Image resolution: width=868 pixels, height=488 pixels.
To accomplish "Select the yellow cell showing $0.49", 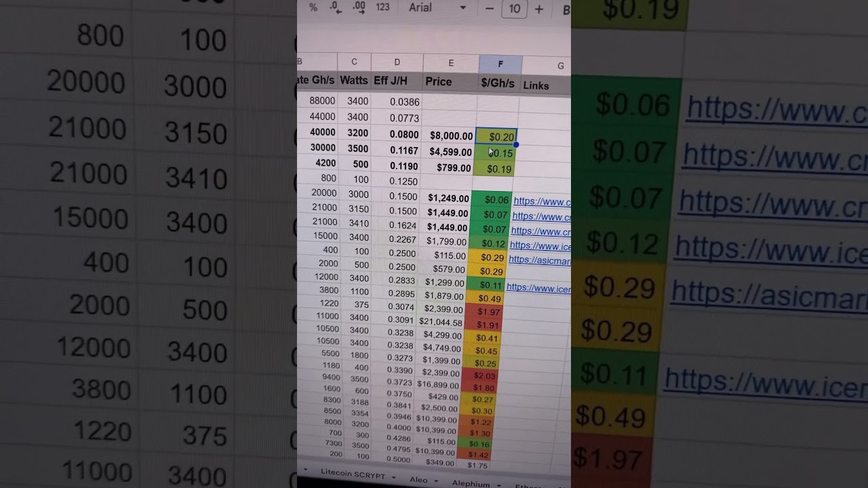I will tap(486, 298).
